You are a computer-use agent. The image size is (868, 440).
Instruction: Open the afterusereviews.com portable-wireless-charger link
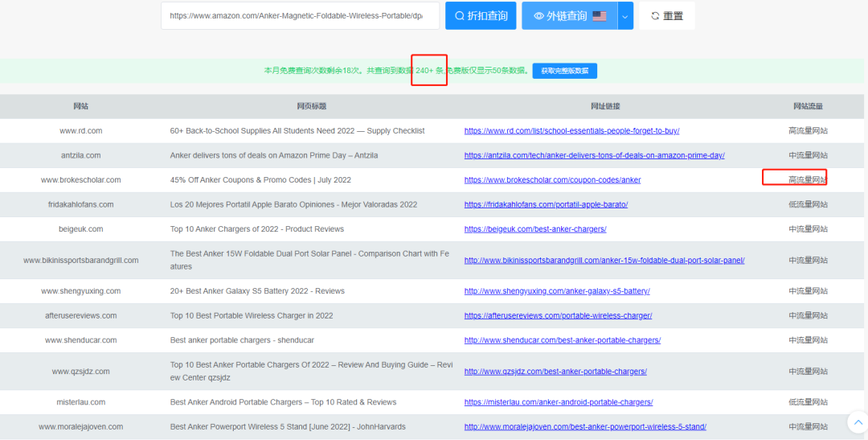pos(558,316)
